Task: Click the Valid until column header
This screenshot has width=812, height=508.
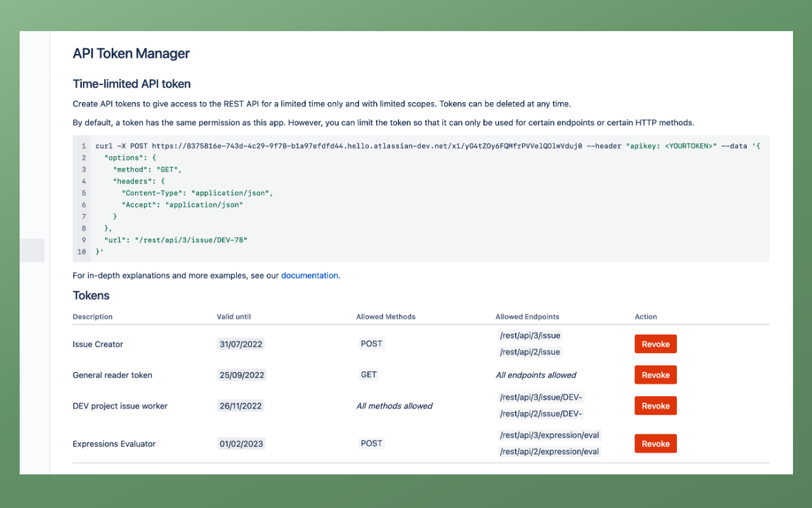Action: [x=234, y=316]
